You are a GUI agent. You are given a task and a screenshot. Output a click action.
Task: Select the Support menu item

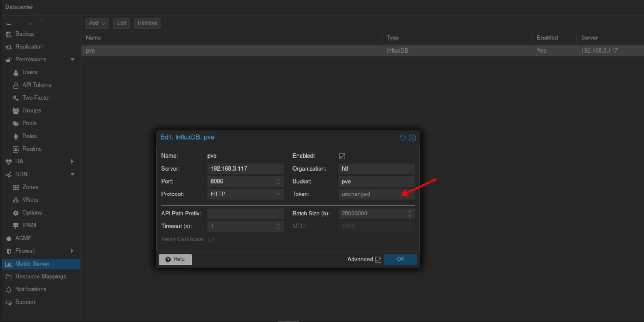(x=25, y=302)
